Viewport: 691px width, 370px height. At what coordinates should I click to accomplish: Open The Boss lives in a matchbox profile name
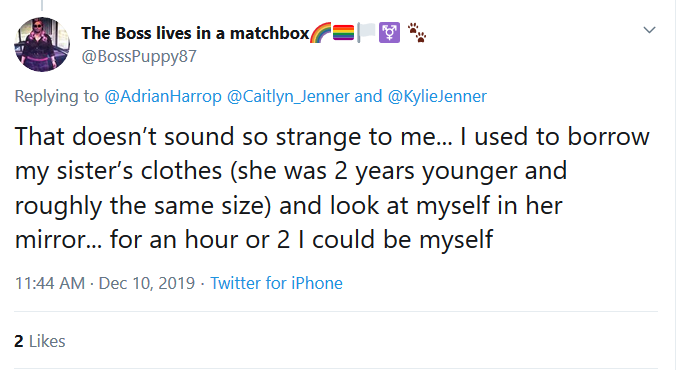tap(195, 33)
